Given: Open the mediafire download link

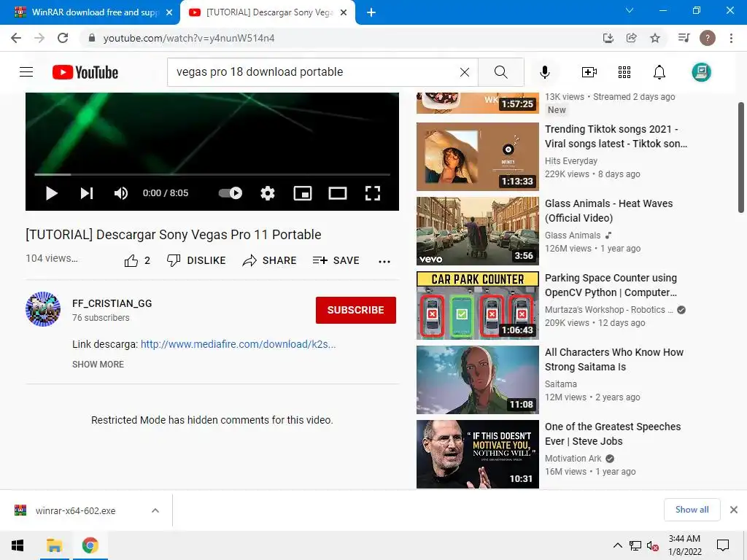Looking at the screenshot, I should click(x=239, y=344).
